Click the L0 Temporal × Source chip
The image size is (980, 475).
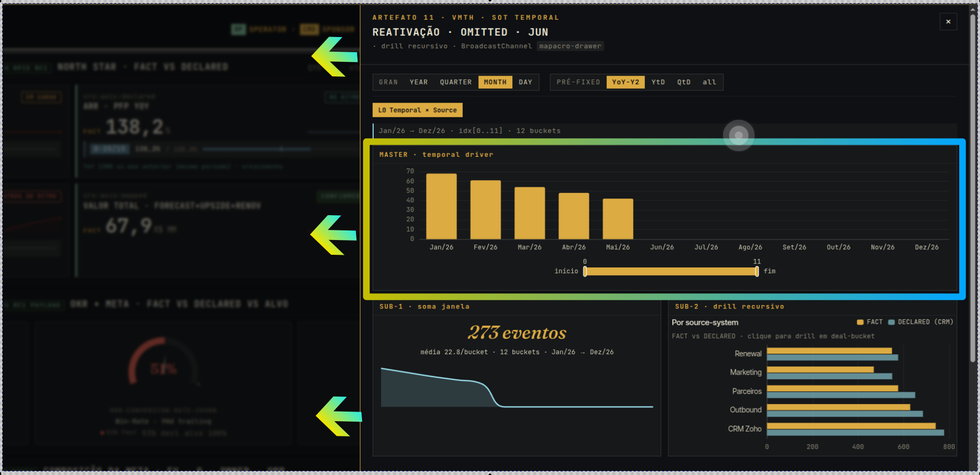pyautogui.click(x=417, y=110)
